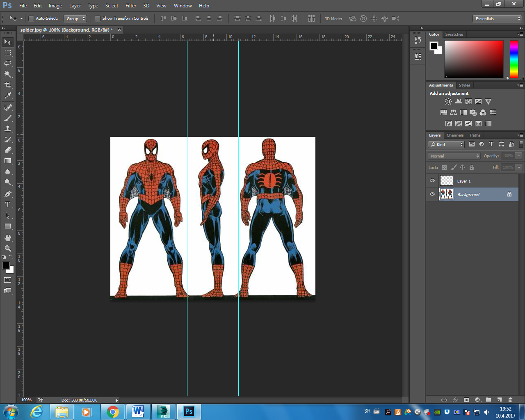Select the Rectangle shape tool
525x420 pixels.
pyautogui.click(x=8, y=226)
